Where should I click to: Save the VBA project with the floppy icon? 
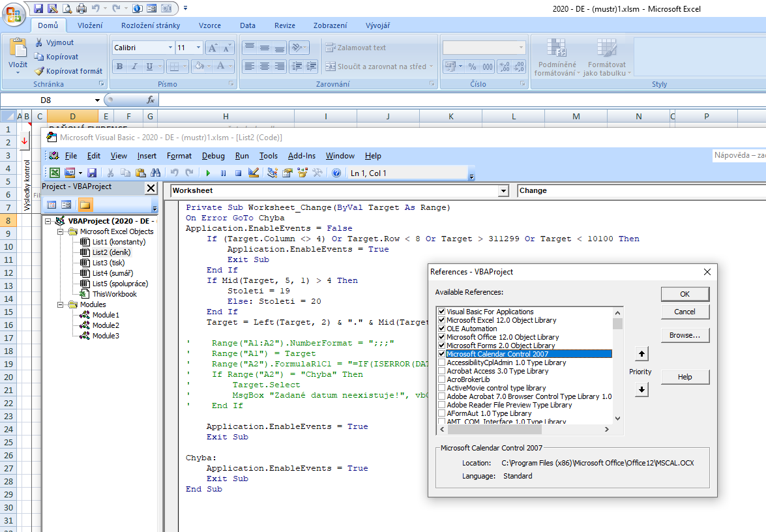[x=92, y=173]
